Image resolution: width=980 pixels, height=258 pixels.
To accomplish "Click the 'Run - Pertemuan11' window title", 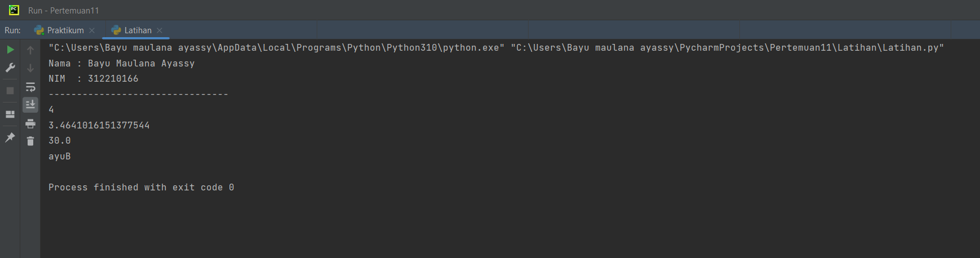I will click(x=64, y=11).
